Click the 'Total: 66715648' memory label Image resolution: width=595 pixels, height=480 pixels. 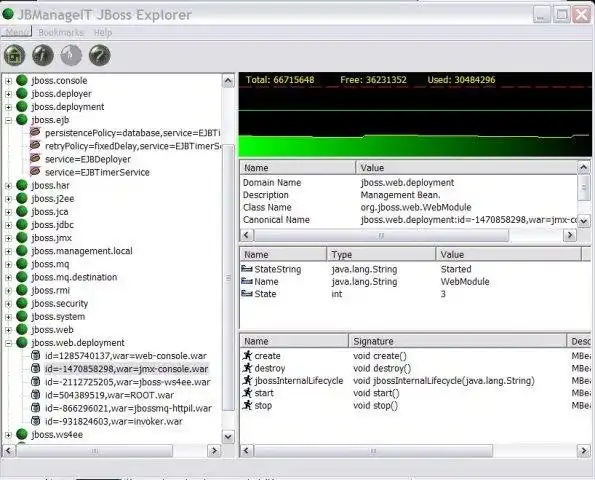point(280,80)
